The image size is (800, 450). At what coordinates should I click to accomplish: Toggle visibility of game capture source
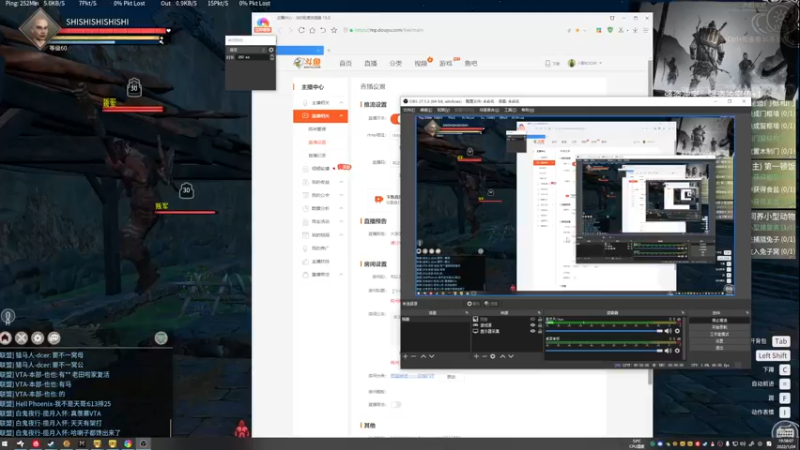point(533,325)
